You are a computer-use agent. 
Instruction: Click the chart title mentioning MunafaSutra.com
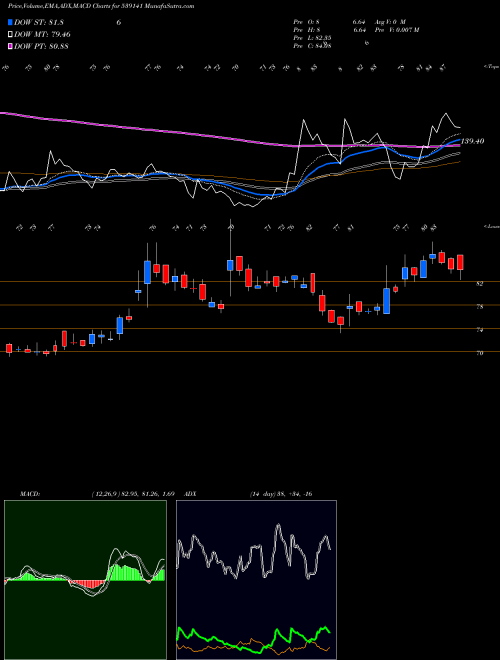[101, 6]
